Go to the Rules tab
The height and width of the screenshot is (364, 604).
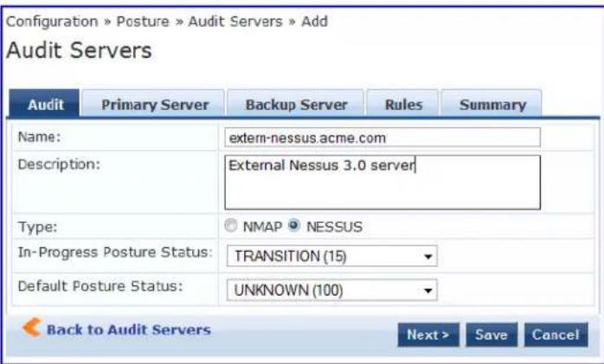[403, 104]
